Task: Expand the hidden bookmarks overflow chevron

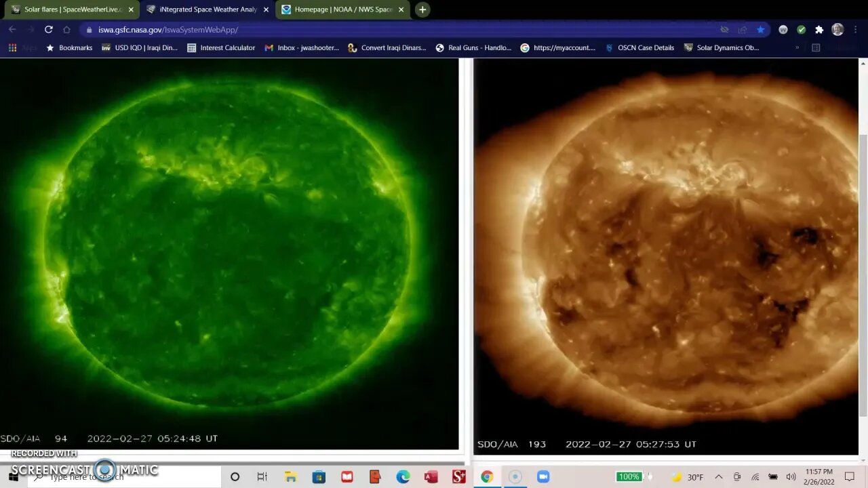Action: click(x=797, y=48)
